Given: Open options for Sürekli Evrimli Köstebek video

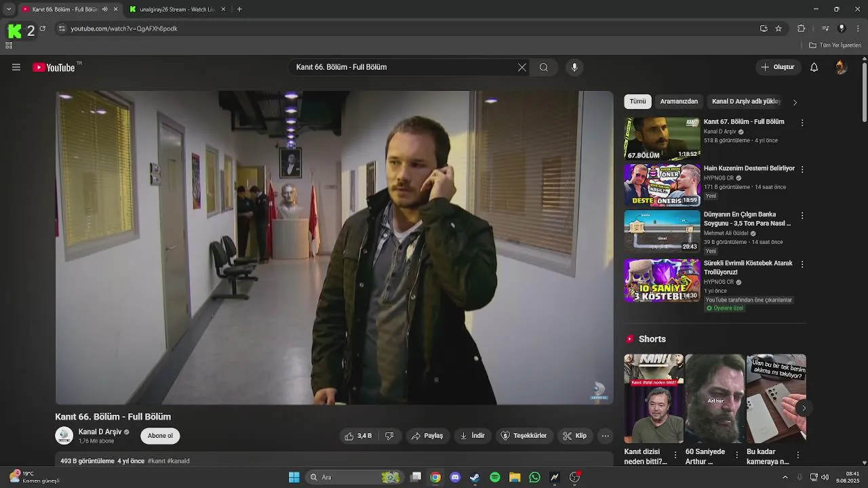Looking at the screenshot, I should [802, 264].
